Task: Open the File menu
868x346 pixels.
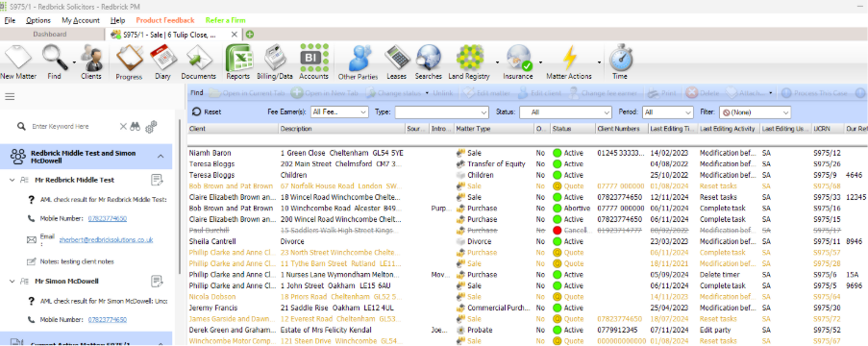Action: [10, 20]
